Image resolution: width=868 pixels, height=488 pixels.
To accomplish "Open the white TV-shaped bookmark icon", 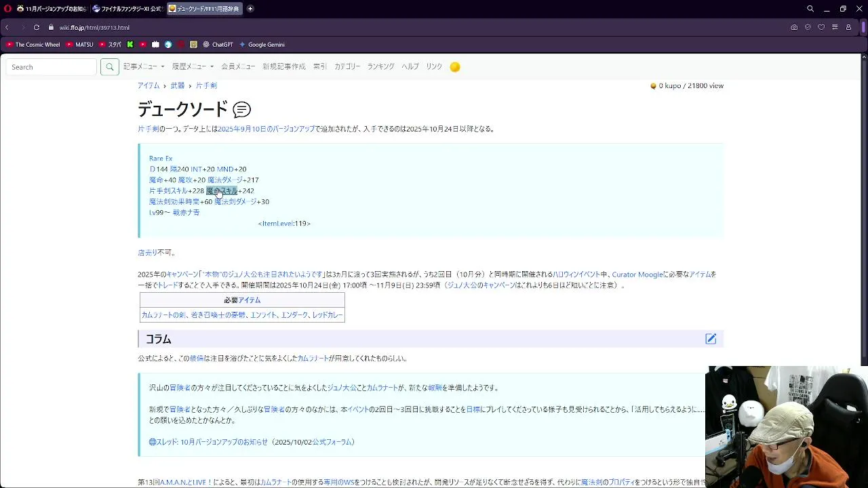I will pyautogui.click(x=155, y=45).
